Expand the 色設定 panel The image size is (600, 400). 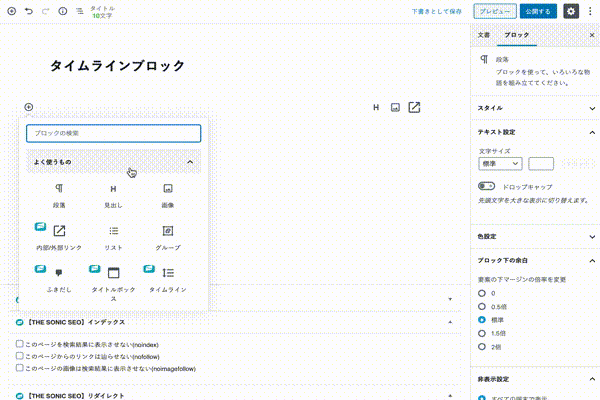536,237
